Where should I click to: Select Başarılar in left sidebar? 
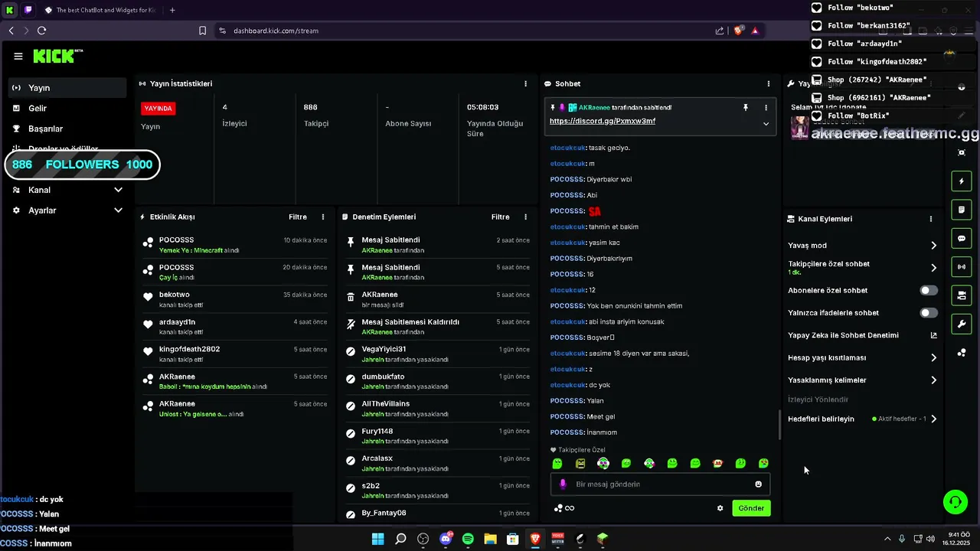[67, 129]
